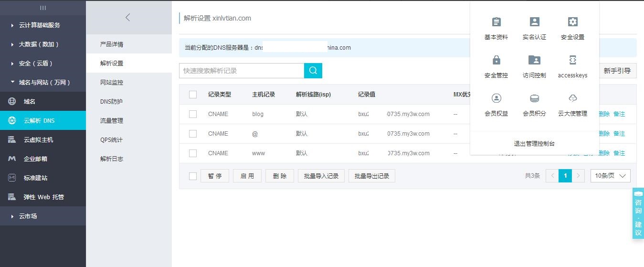
Task: Collapse 域名与网站（万网） section
Action: pos(44,83)
